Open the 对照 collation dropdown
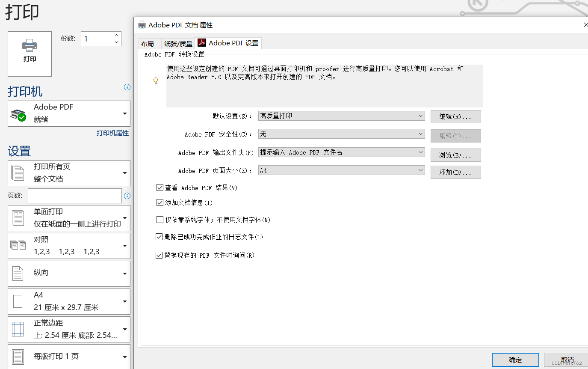This screenshot has width=588, height=369. pyautogui.click(x=69, y=246)
